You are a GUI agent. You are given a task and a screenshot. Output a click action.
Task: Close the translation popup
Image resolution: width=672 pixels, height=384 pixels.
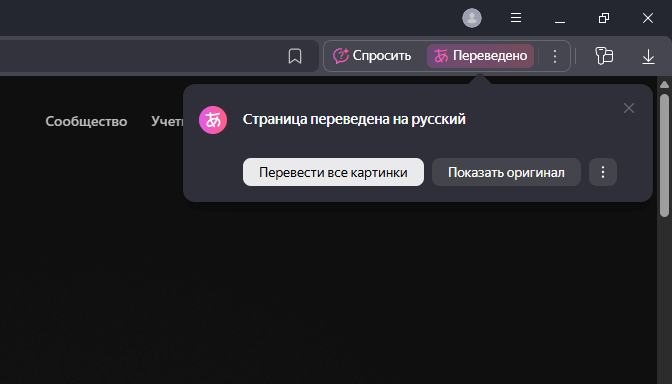(x=629, y=108)
